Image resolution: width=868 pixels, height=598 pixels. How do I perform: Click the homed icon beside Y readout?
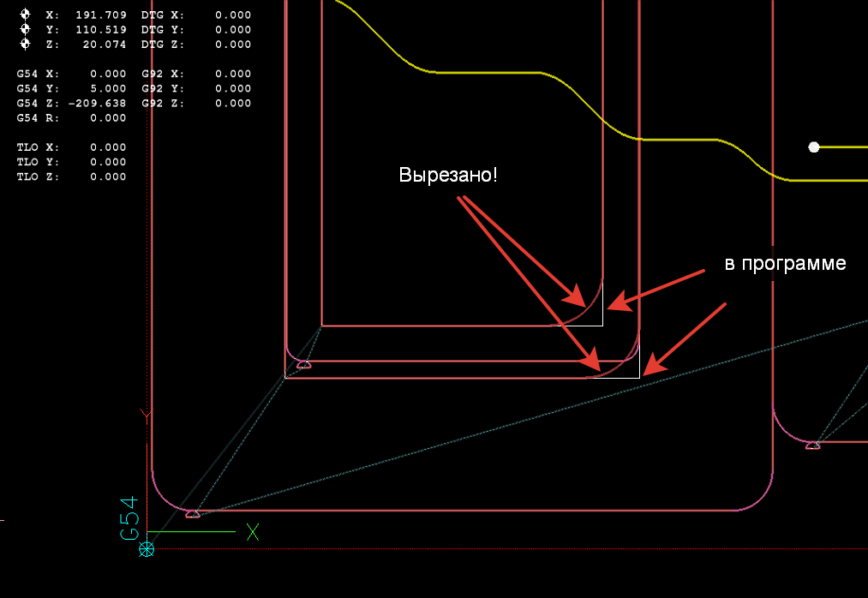click(25, 29)
